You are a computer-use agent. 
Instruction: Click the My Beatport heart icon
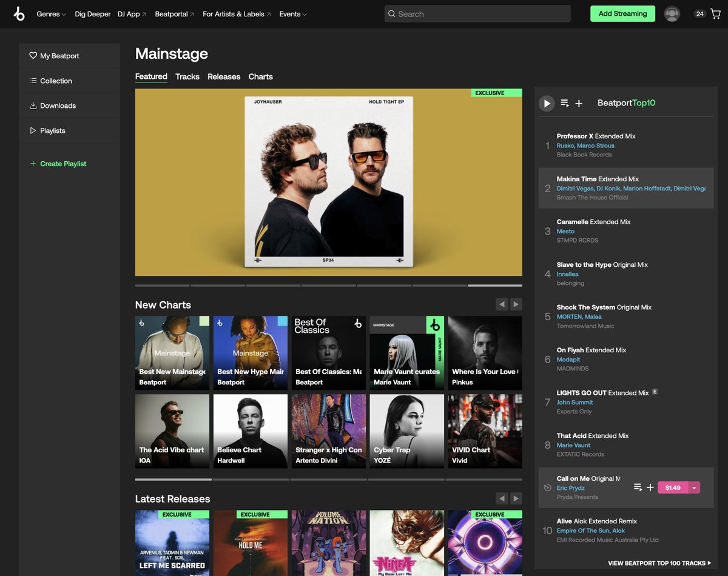33,55
